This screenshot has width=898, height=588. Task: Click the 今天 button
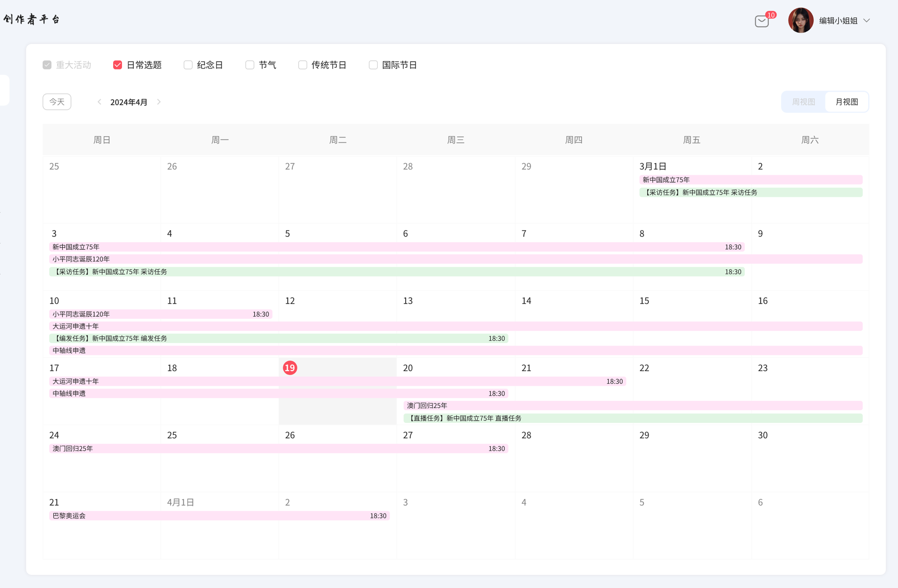point(57,102)
